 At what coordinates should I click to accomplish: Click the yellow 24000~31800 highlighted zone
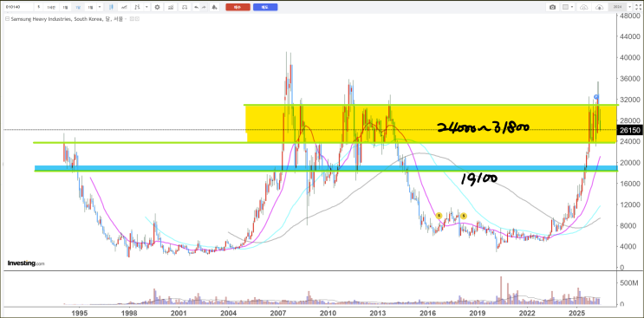pos(432,124)
